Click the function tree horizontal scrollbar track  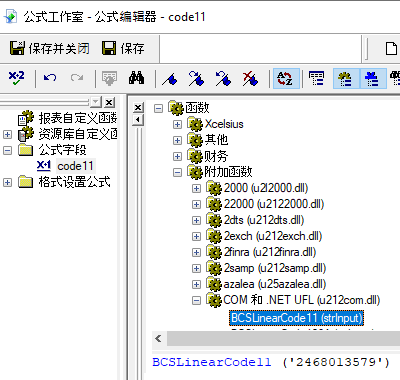(x=283, y=339)
